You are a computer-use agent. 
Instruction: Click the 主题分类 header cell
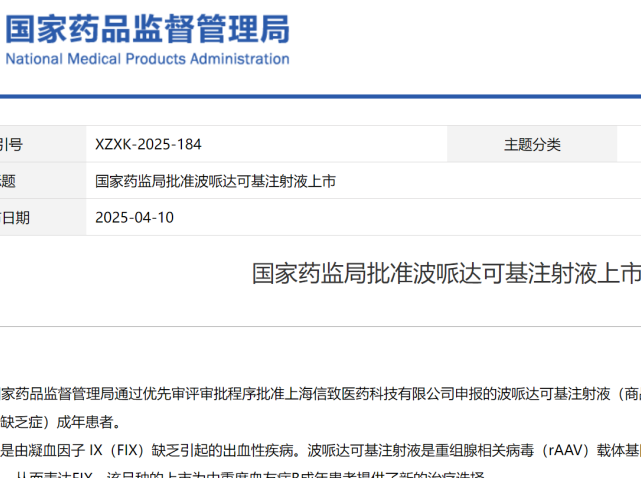[x=532, y=144]
